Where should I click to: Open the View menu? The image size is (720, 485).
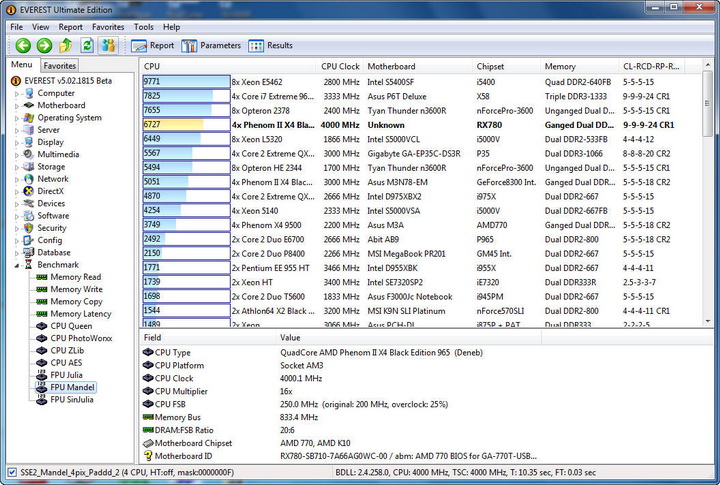40,27
